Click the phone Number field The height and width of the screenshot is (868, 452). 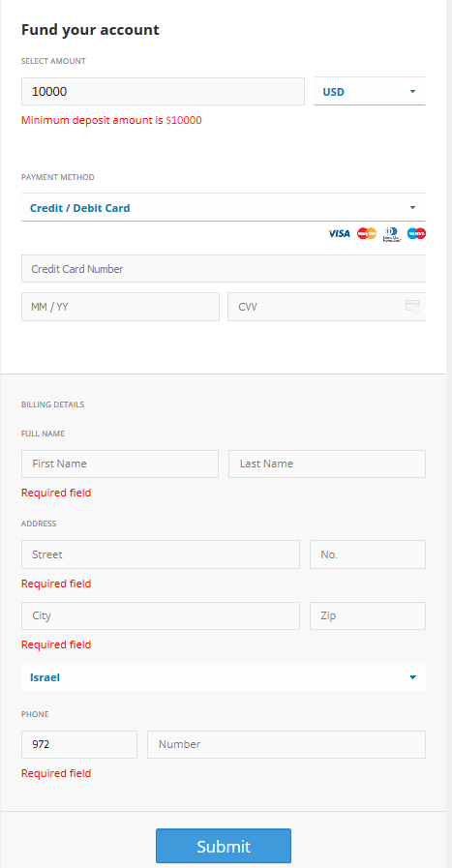(286, 744)
